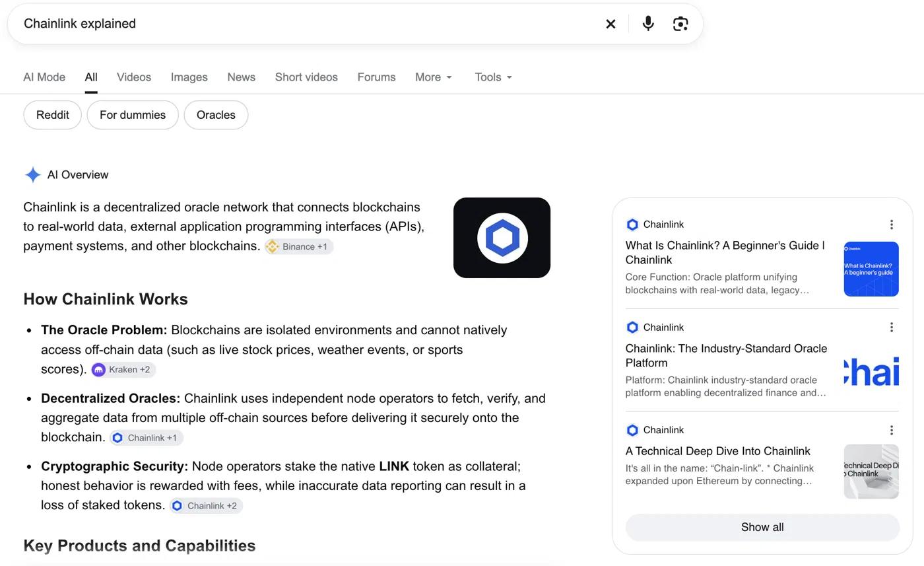Click the AI Overview sparkle icon
This screenshot has height=566, width=924.
[x=32, y=175]
